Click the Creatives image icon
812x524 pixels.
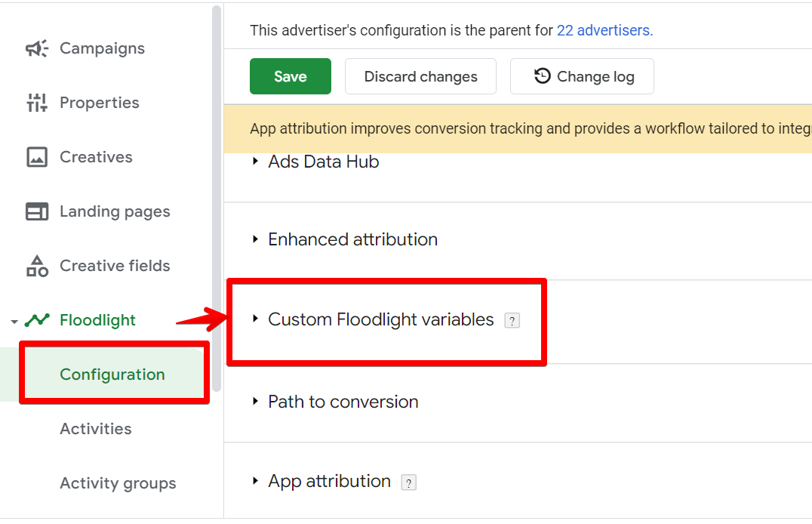click(x=37, y=157)
